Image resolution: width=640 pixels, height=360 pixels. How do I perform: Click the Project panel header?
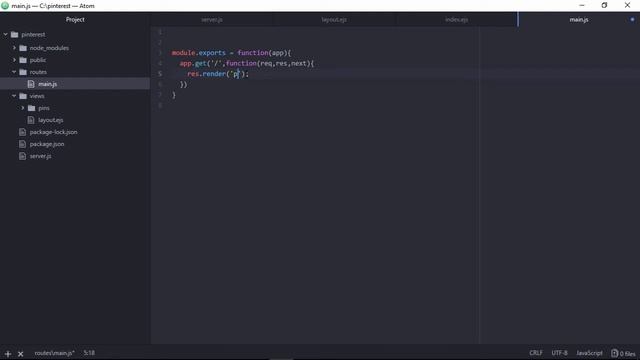(x=75, y=20)
